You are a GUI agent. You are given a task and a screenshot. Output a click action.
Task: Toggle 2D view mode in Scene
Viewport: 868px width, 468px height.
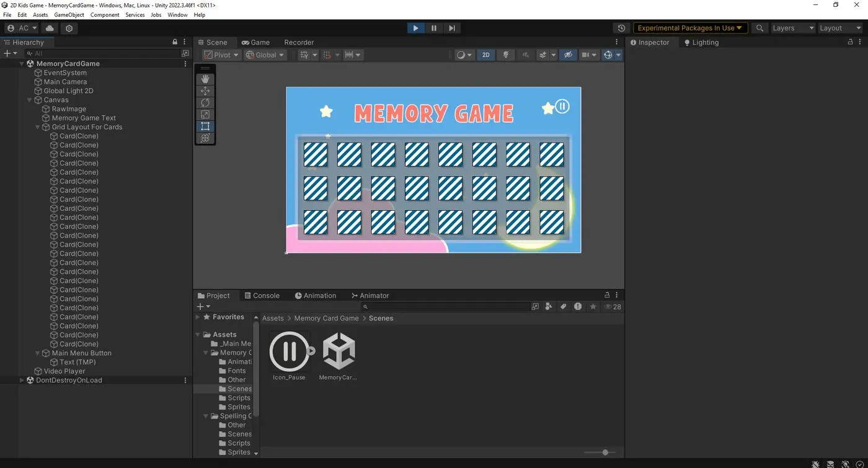tap(486, 55)
